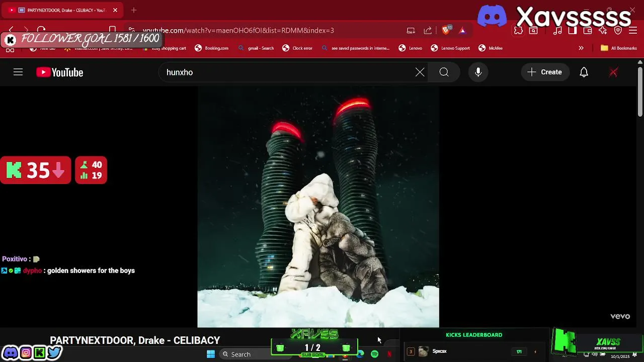
Task: Click the share icon in the address bar
Action: coord(428,31)
